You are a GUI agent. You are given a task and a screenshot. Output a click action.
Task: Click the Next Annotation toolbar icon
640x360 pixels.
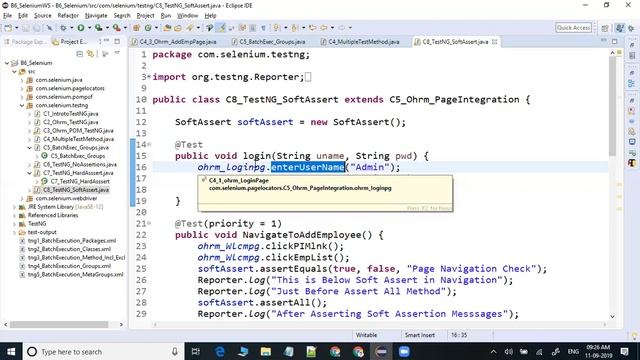pyautogui.click(x=277, y=28)
